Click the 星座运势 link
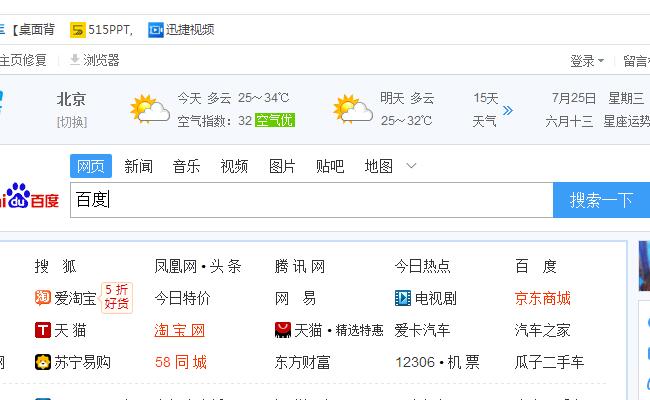This screenshot has width=650, height=400. click(x=626, y=121)
